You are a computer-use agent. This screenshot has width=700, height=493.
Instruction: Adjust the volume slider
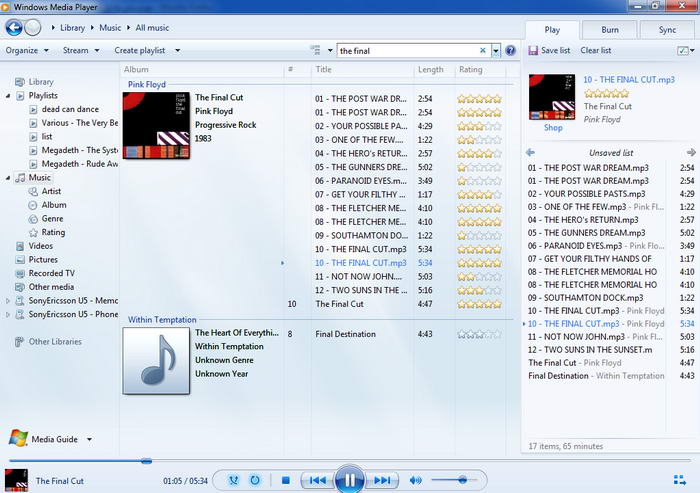[462, 480]
